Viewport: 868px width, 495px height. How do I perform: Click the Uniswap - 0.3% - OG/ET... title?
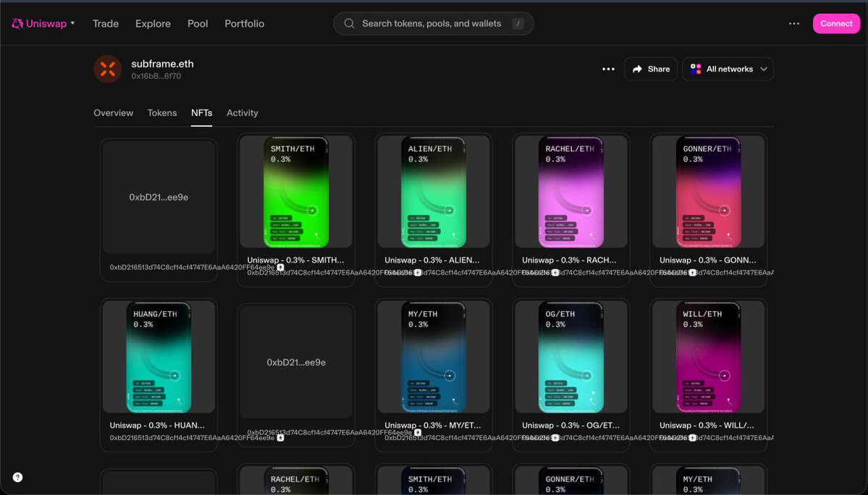click(570, 426)
